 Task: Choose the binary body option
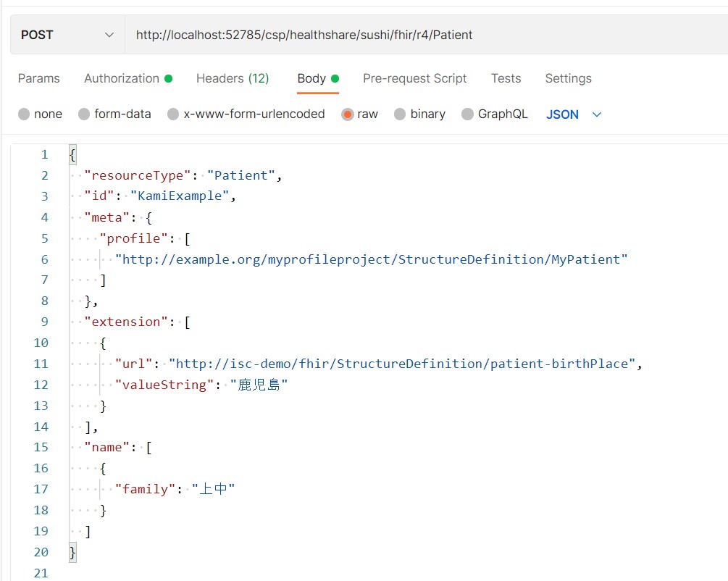(401, 114)
